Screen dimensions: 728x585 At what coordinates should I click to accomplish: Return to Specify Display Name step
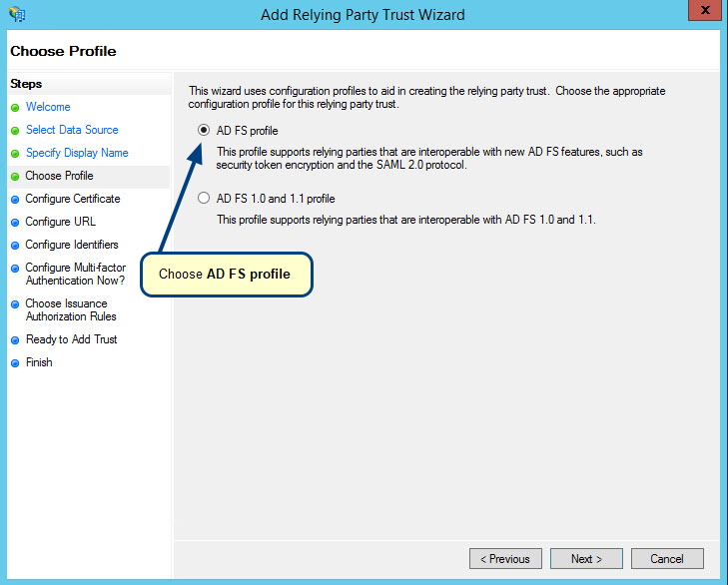(x=77, y=153)
